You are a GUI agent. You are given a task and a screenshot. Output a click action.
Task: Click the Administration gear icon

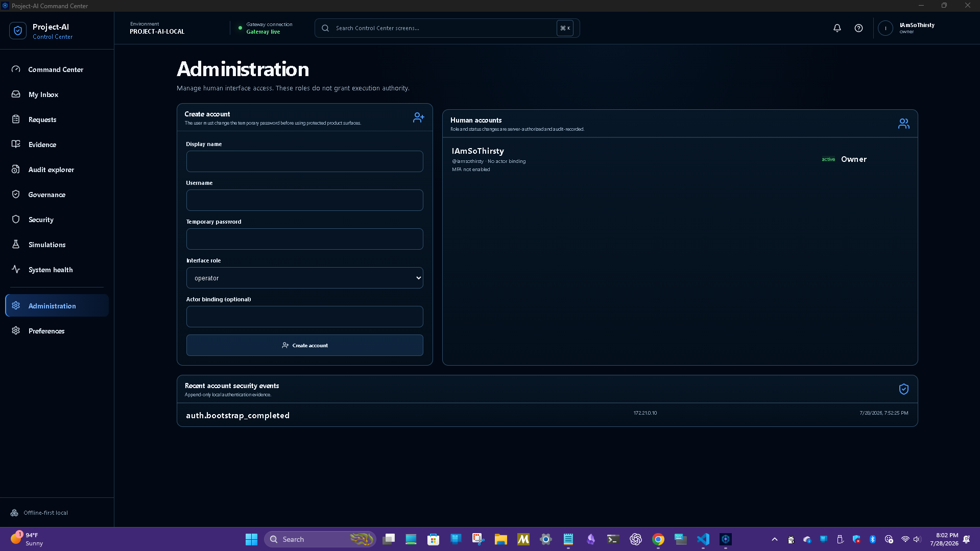(16, 305)
